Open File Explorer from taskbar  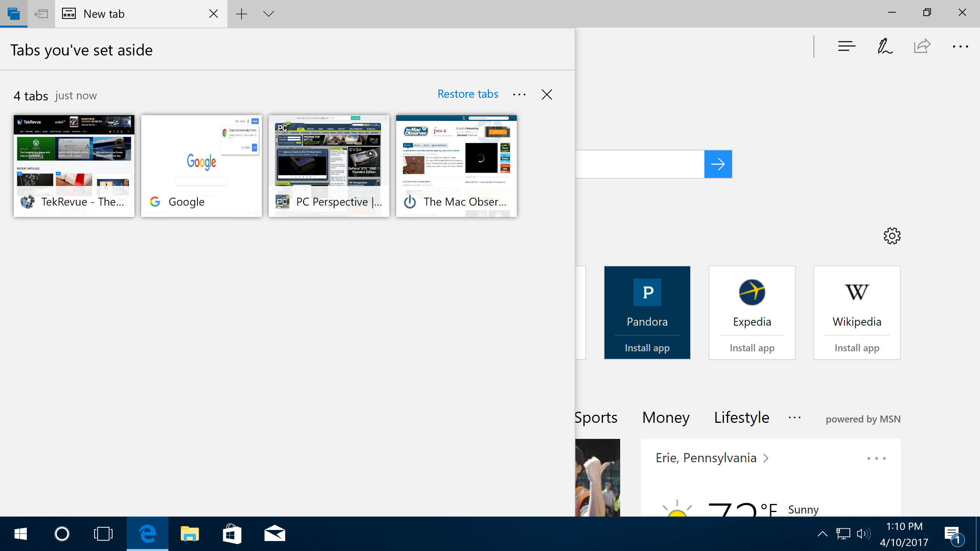pyautogui.click(x=189, y=534)
